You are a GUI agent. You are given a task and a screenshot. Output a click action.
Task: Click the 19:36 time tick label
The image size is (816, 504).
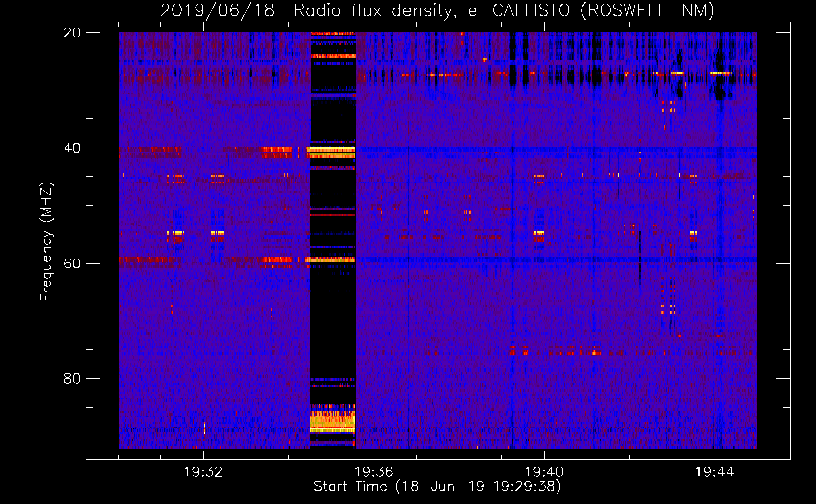(374, 472)
